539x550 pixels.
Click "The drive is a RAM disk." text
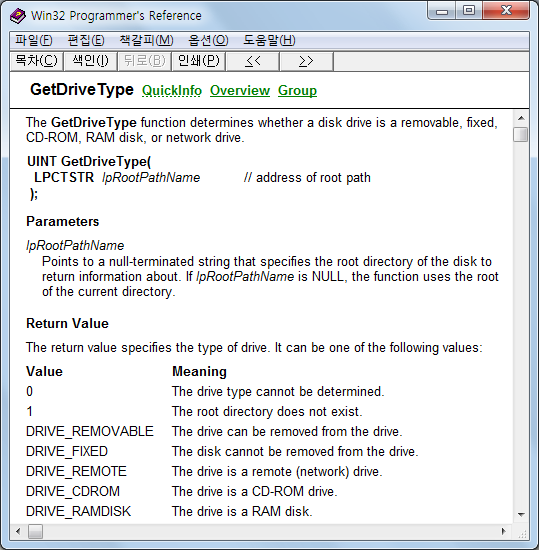(x=242, y=511)
